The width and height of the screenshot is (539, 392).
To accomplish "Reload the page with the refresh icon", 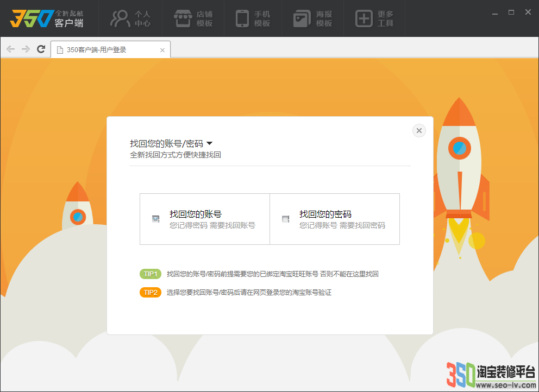I will (41, 49).
